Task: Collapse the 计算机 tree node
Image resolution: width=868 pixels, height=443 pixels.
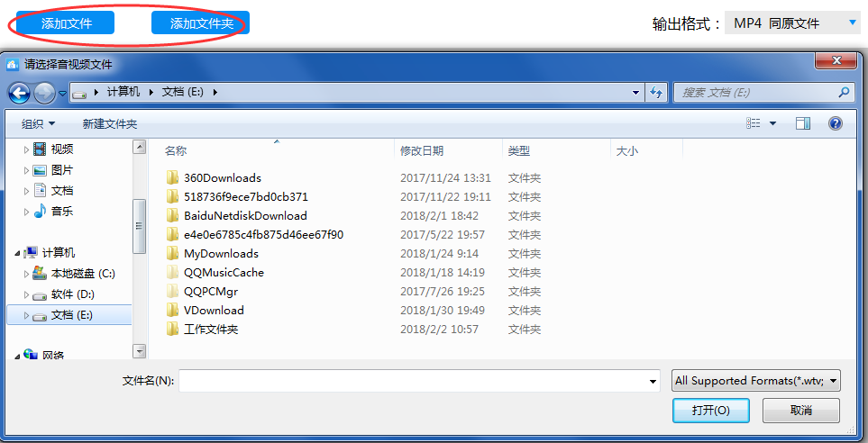Action: [18, 253]
